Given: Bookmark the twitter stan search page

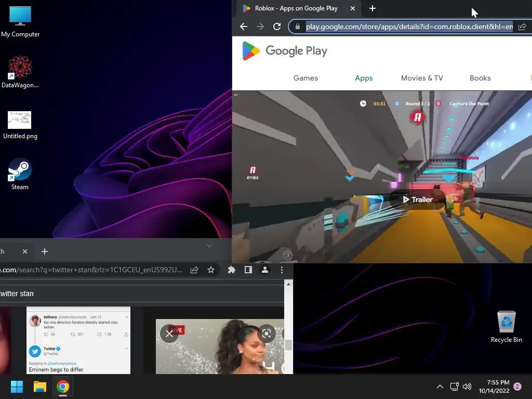Looking at the screenshot, I should pyautogui.click(x=211, y=270).
